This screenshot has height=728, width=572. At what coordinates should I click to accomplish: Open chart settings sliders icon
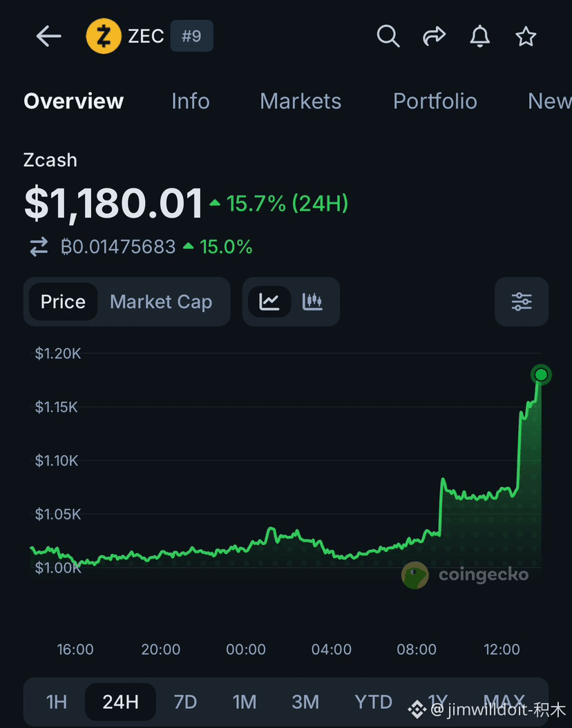(522, 302)
